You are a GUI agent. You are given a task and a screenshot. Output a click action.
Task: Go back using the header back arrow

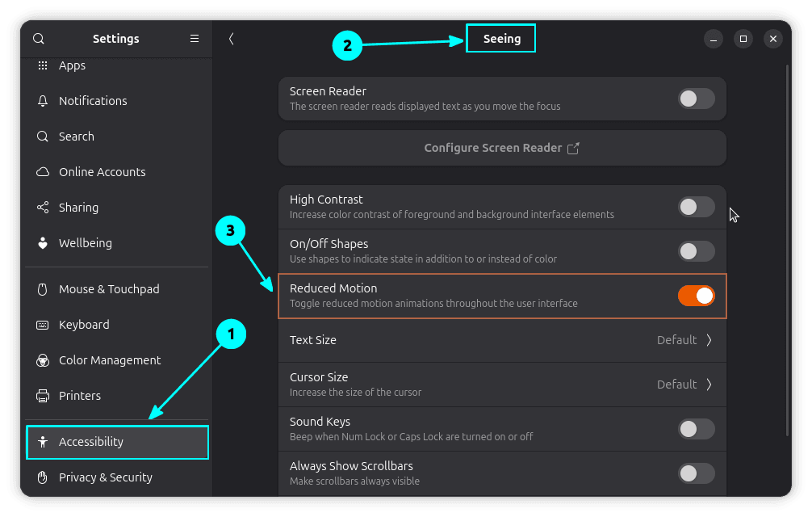pos(232,39)
